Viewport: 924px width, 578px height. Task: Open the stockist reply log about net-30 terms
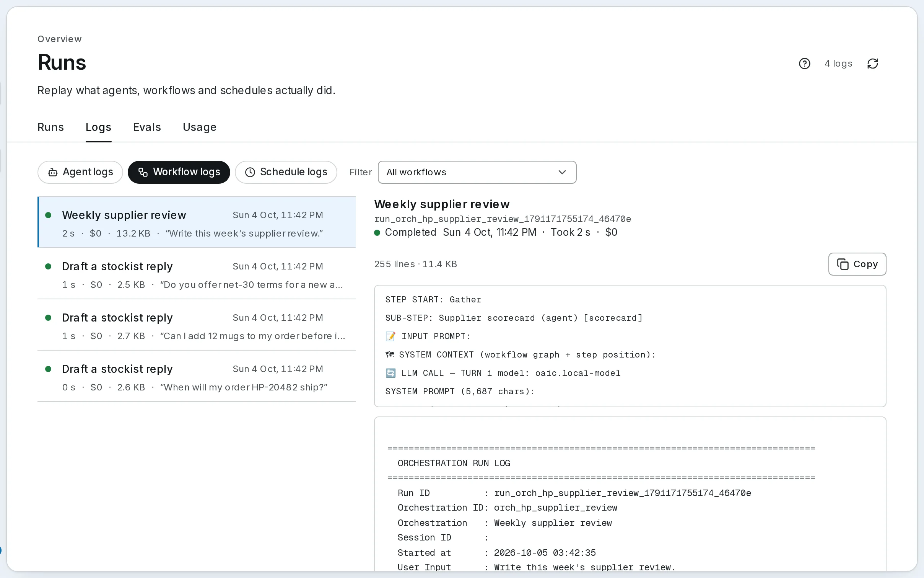(197, 274)
